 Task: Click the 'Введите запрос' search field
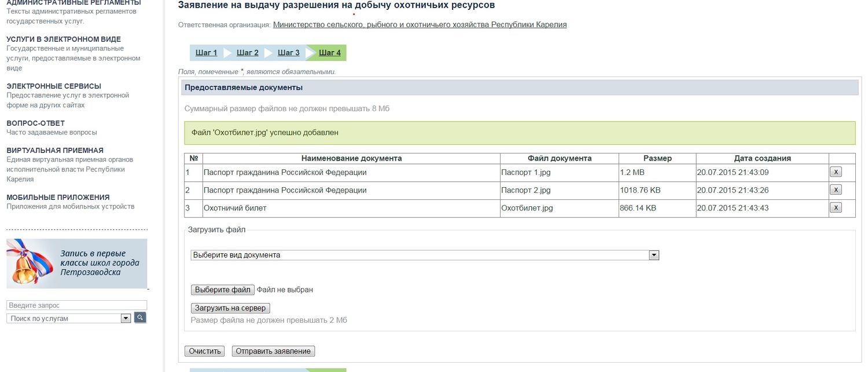pyautogui.click(x=76, y=305)
